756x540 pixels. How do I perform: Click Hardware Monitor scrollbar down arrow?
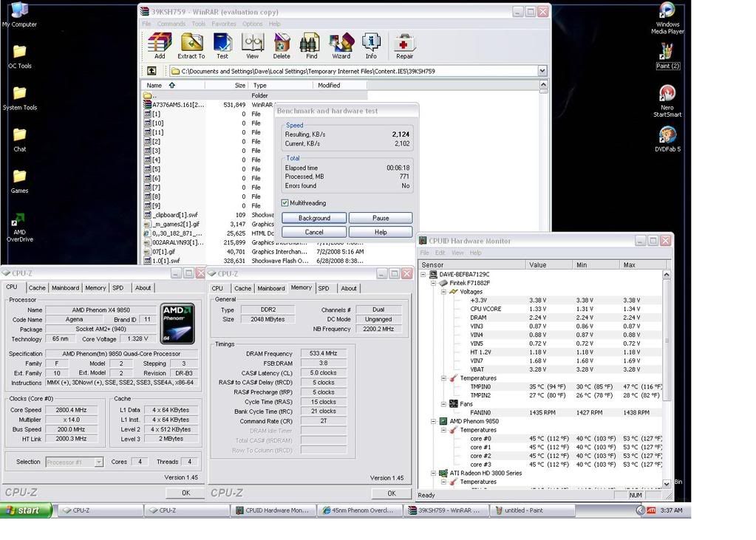point(667,484)
